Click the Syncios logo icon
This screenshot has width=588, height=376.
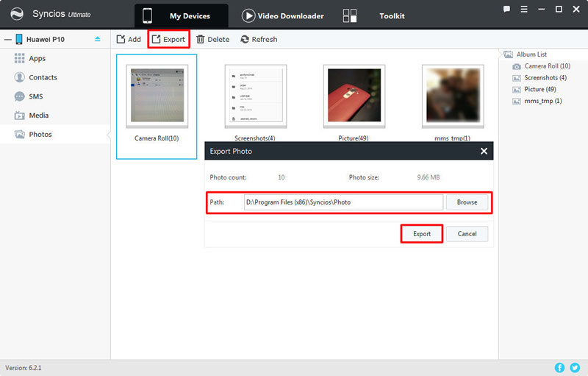point(17,14)
